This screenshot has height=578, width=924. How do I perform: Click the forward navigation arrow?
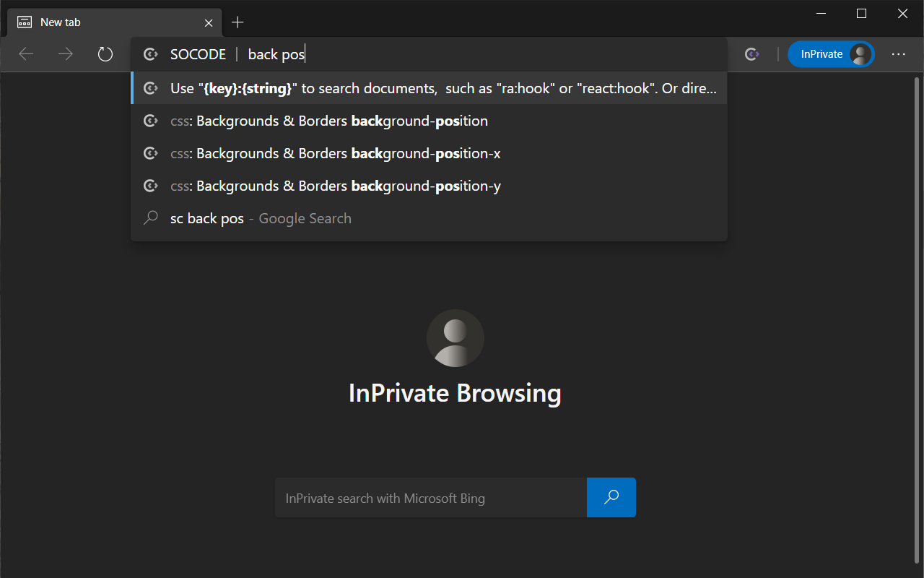coord(66,53)
